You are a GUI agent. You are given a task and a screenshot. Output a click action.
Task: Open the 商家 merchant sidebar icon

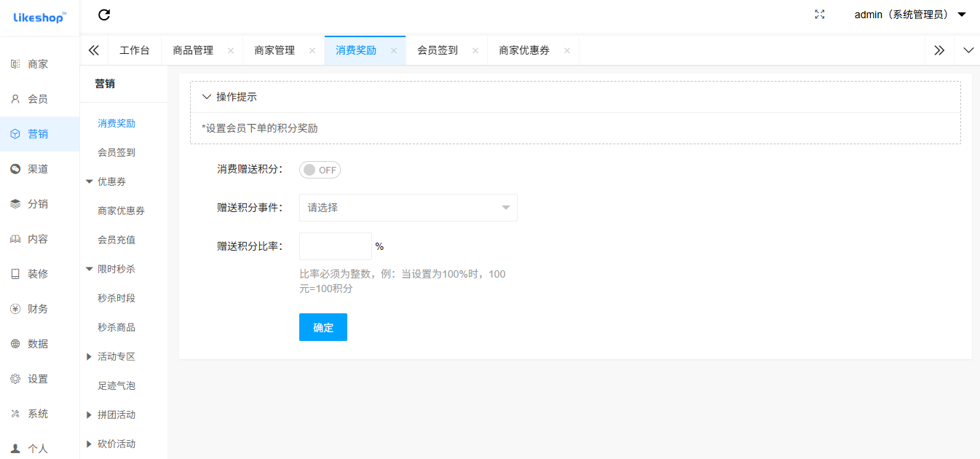coord(15,64)
